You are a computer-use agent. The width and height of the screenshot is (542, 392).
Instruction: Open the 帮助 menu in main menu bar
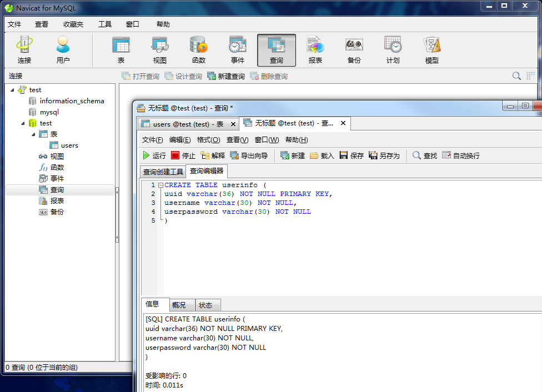163,24
